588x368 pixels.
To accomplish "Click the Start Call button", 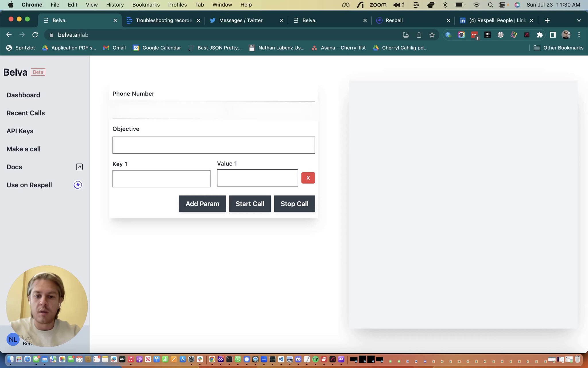I will click(x=250, y=204).
